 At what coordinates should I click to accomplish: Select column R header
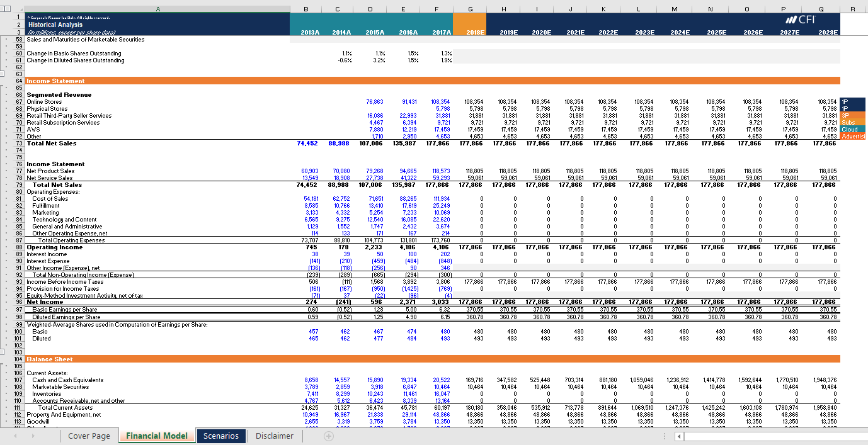(x=853, y=8)
